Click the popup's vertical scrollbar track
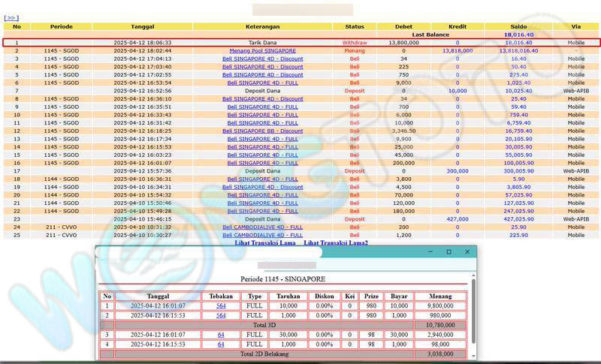The width and height of the screenshot is (601, 364). click(x=473, y=315)
